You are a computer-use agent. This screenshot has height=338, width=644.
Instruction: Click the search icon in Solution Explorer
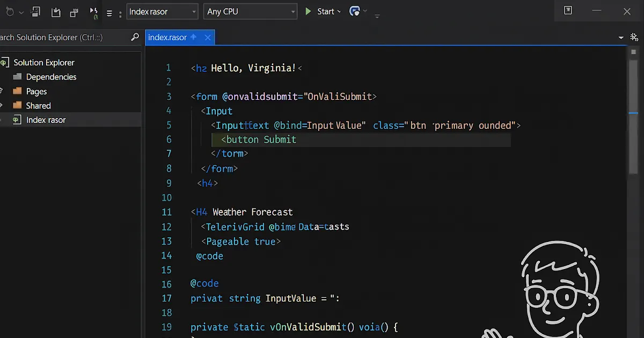pos(135,38)
